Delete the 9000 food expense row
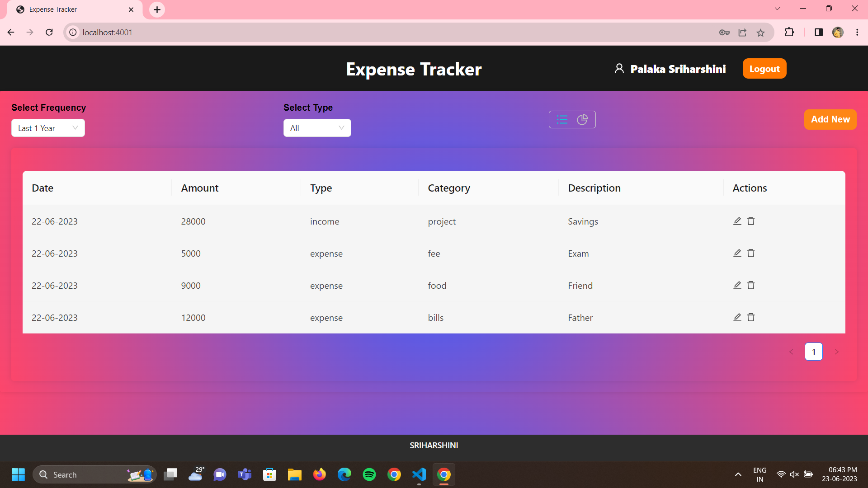 (x=751, y=285)
